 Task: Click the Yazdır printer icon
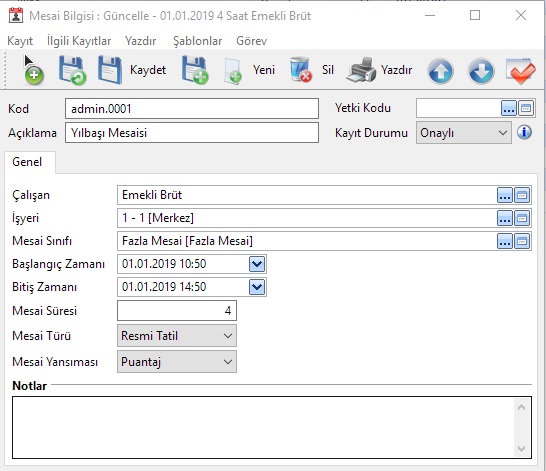[x=361, y=70]
